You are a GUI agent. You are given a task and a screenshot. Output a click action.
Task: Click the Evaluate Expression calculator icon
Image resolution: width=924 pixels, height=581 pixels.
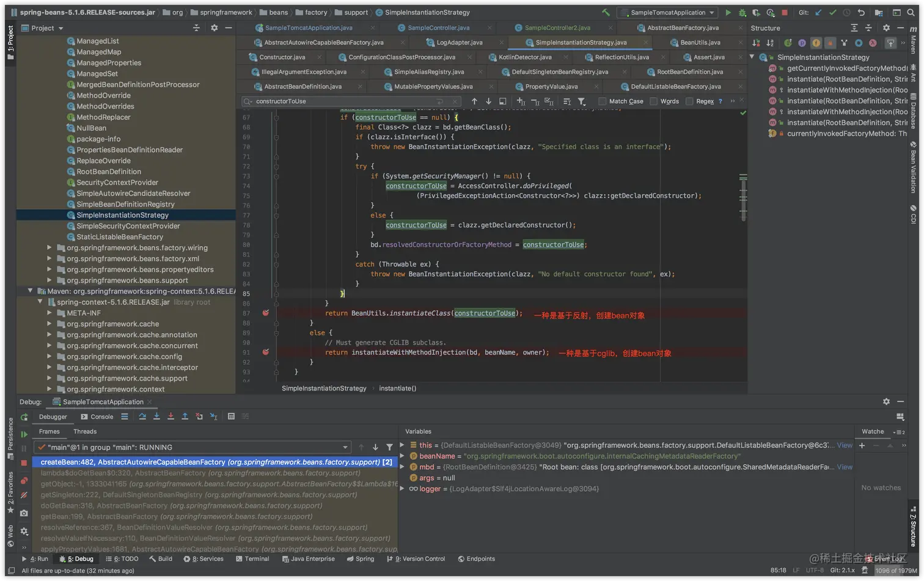(x=231, y=417)
